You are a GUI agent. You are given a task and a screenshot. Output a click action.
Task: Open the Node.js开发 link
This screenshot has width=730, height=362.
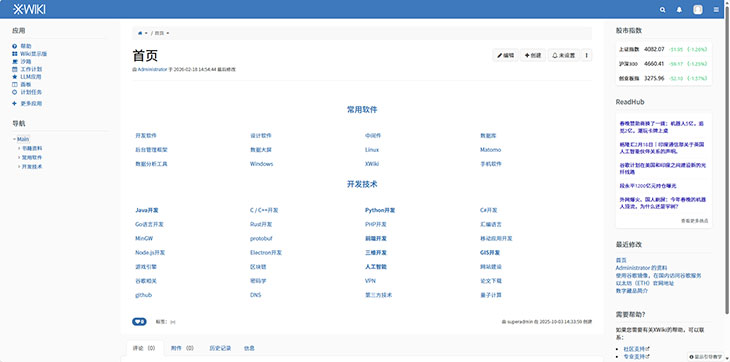point(150,253)
